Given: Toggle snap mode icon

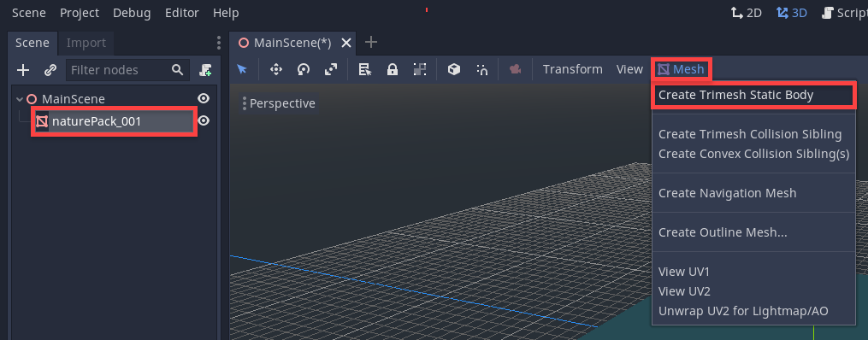Looking at the screenshot, I should click(x=481, y=69).
